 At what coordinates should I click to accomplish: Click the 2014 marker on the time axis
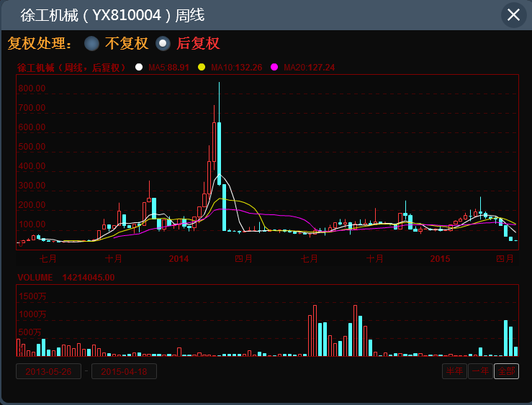(179, 258)
